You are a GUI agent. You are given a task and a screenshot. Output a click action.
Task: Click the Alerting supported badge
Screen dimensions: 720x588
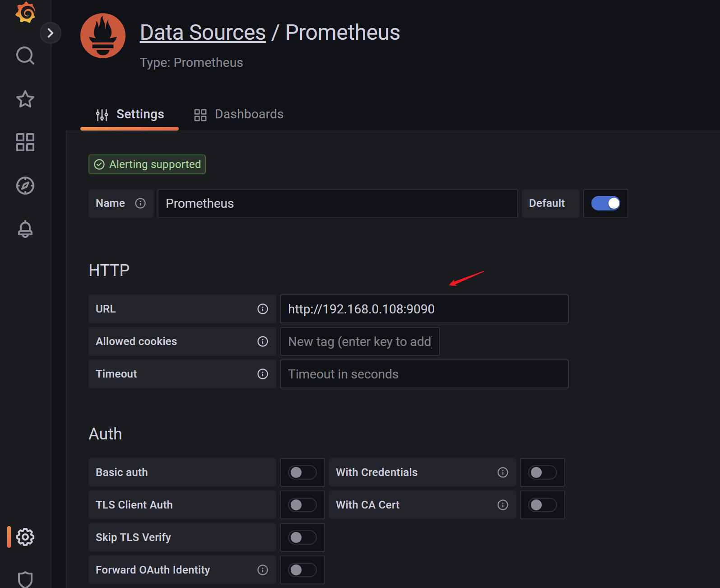pyautogui.click(x=147, y=164)
